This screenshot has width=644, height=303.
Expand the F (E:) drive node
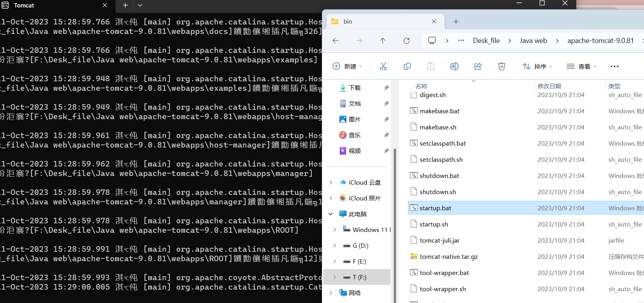pos(335,261)
